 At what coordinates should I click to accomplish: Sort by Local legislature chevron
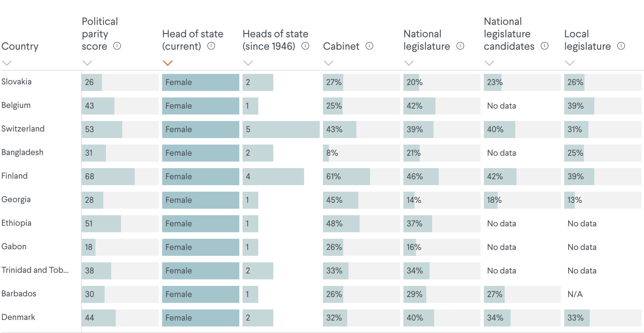570,63
